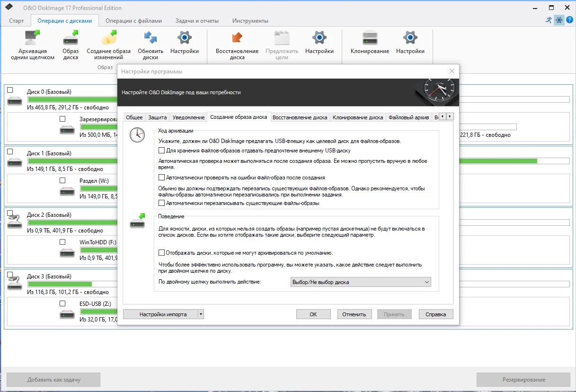
Task: Tick the Диск 0 (Базовый) checkbox
Action: tap(10, 90)
